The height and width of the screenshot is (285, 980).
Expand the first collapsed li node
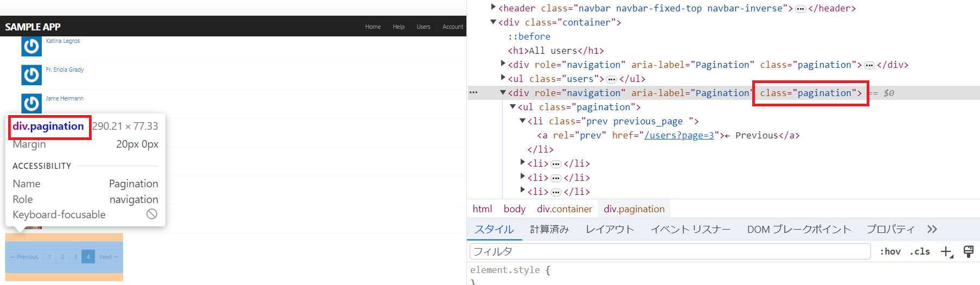coord(523,163)
